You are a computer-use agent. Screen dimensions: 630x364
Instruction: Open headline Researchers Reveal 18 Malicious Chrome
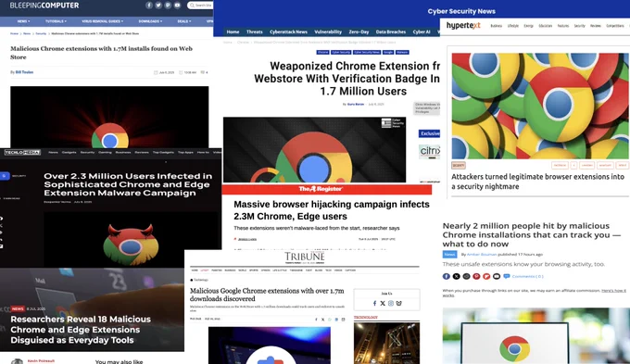click(x=81, y=330)
